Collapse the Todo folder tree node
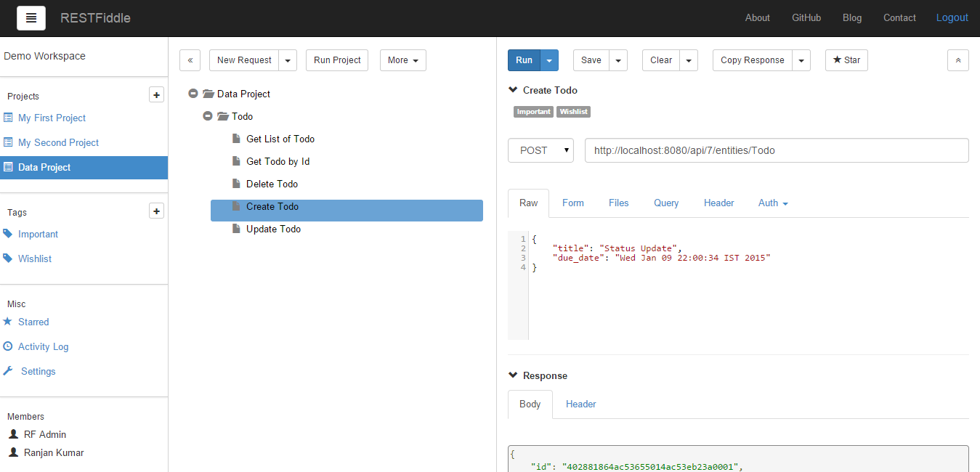The image size is (980, 472). (207, 116)
